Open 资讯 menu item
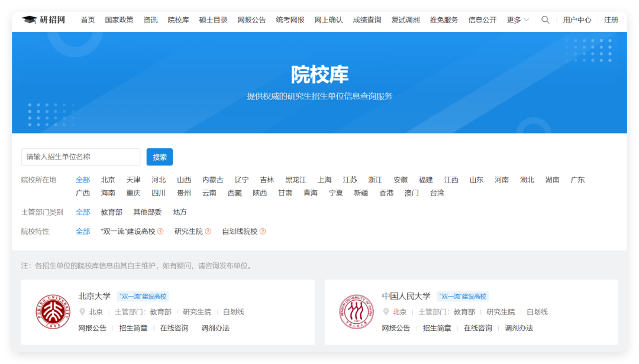 150,19
